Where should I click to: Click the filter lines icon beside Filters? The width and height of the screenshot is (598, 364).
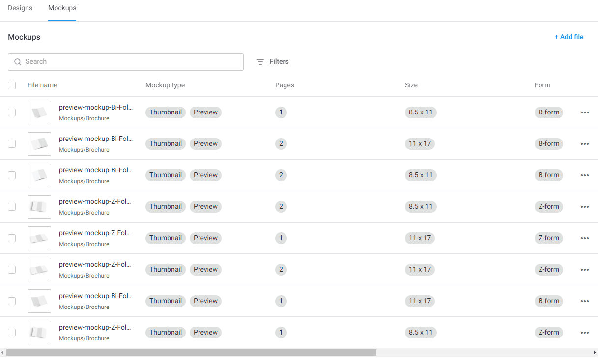click(x=260, y=62)
